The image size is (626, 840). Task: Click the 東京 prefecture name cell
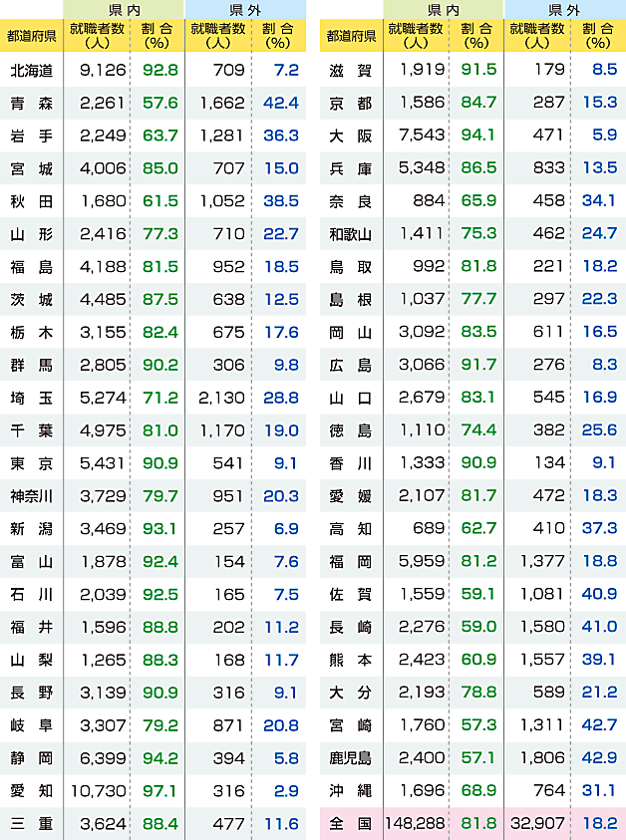pyautogui.click(x=31, y=463)
